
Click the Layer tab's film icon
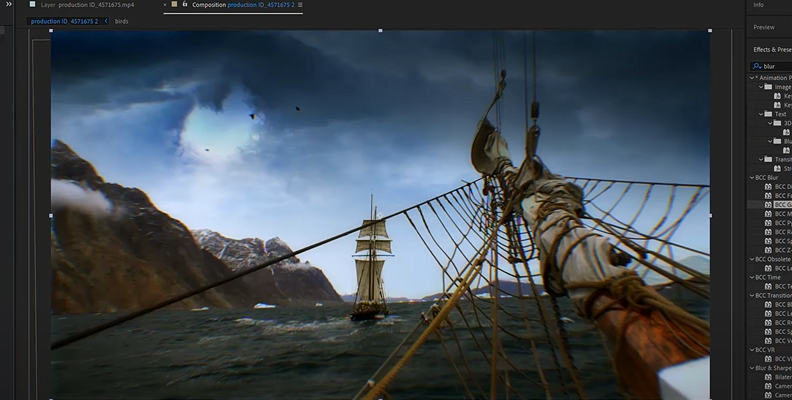(32, 5)
